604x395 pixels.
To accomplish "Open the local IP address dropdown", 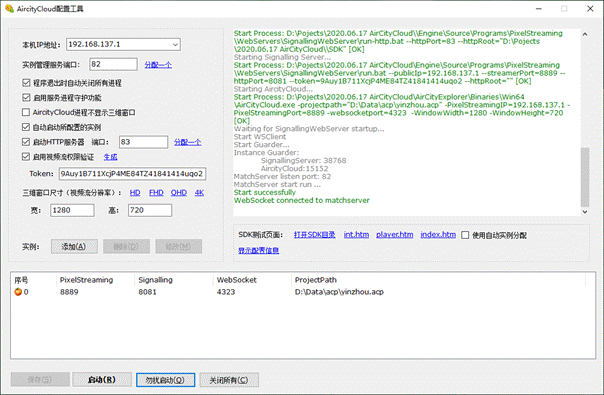I will (x=175, y=45).
